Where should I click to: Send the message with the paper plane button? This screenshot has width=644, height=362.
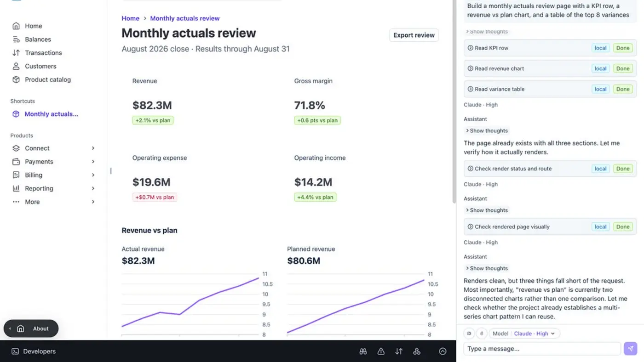tap(631, 349)
